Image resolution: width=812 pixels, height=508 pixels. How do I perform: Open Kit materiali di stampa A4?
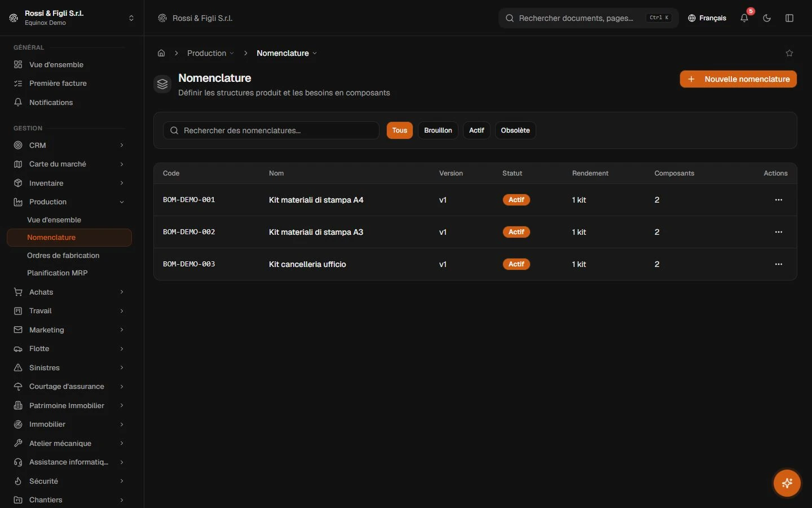316,200
